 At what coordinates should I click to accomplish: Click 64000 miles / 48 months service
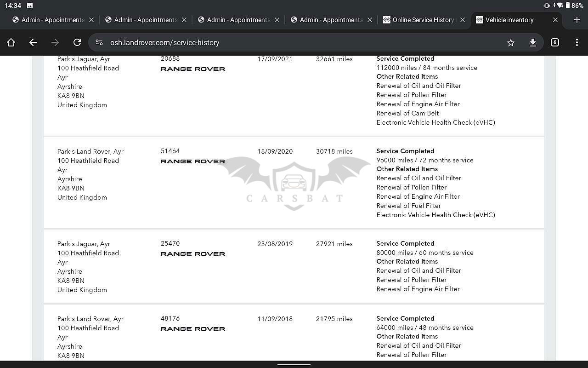point(425,328)
